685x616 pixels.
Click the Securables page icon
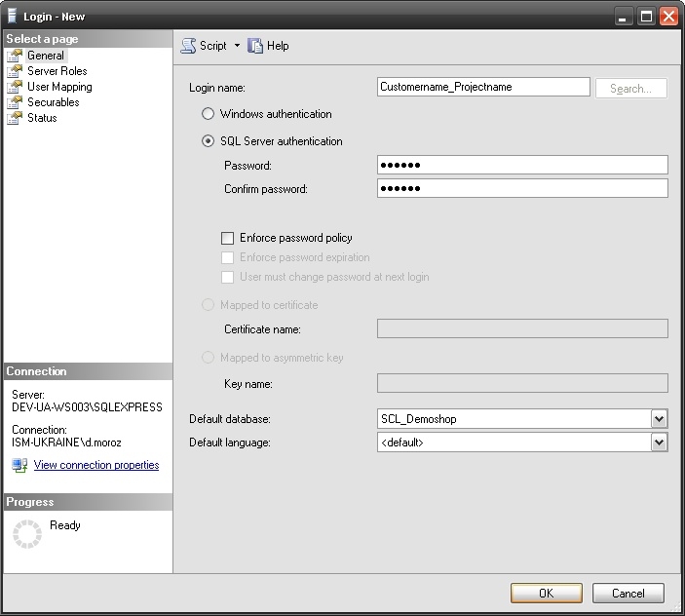tap(15, 102)
